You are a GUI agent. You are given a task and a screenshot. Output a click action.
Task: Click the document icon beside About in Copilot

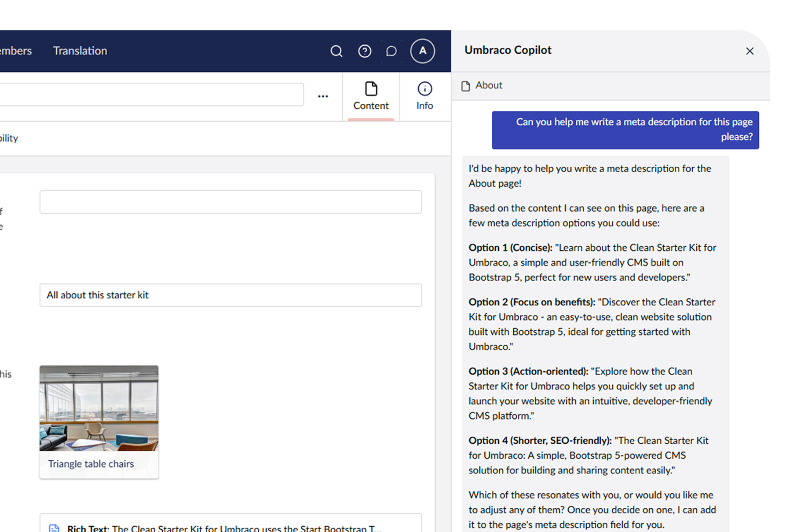(466, 86)
